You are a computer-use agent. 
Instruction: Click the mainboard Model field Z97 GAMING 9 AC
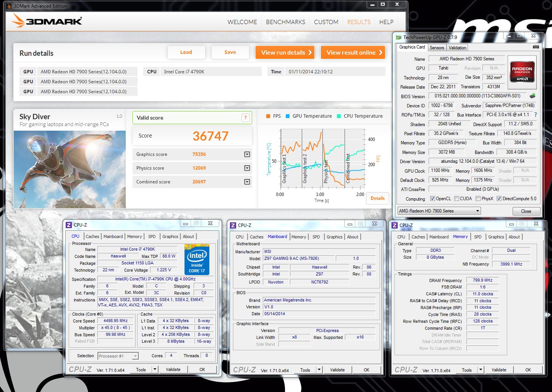[x=299, y=258]
